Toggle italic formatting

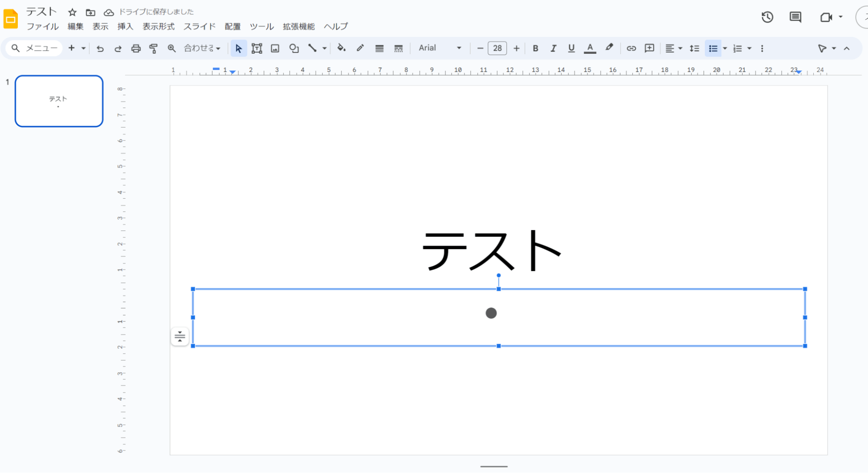point(553,48)
